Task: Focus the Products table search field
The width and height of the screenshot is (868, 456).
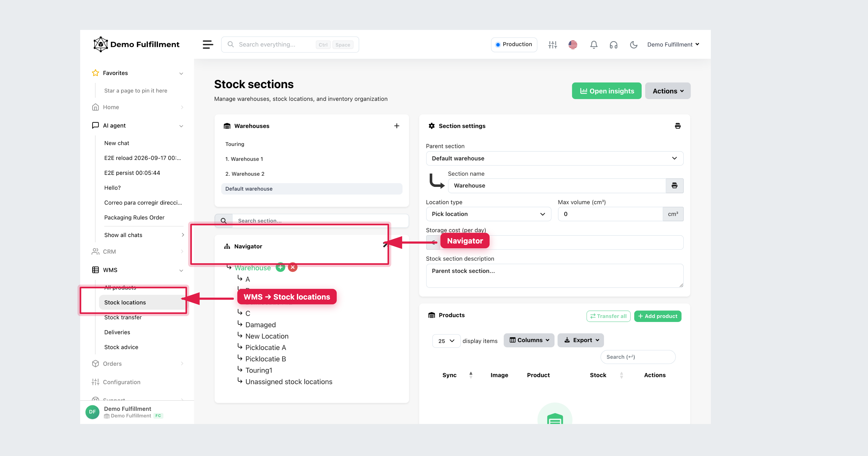Action: click(638, 357)
